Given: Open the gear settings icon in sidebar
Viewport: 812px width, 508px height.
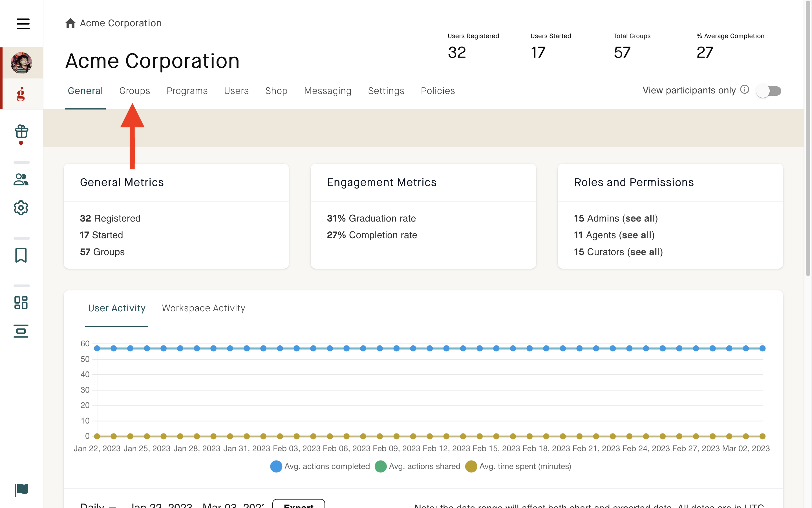Looking at the screenshot, I should 21,208.
